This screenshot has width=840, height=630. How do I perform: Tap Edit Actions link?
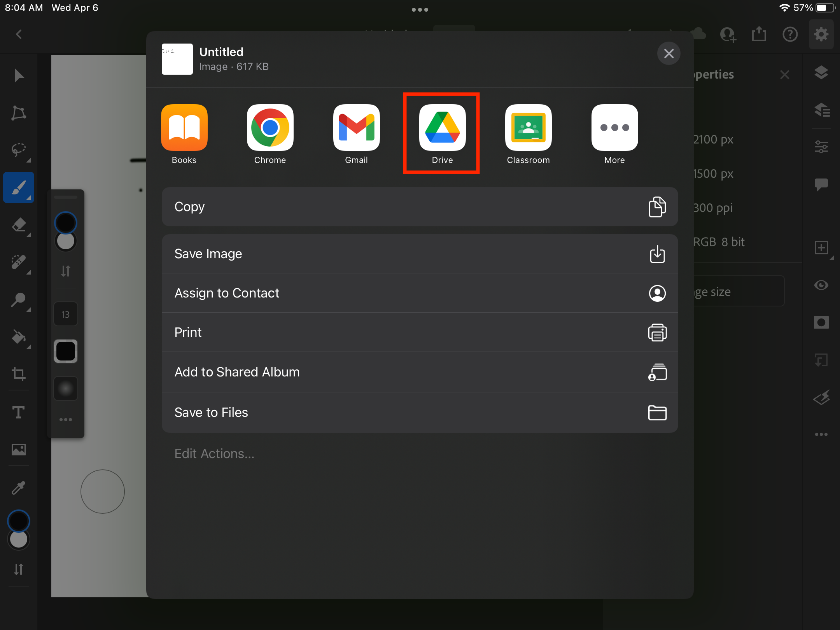(x=214, y=453)
